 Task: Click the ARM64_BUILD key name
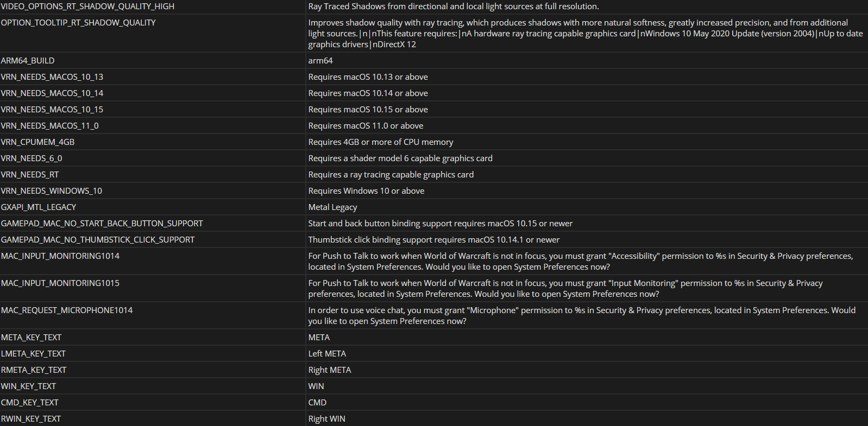pos(28,61)
